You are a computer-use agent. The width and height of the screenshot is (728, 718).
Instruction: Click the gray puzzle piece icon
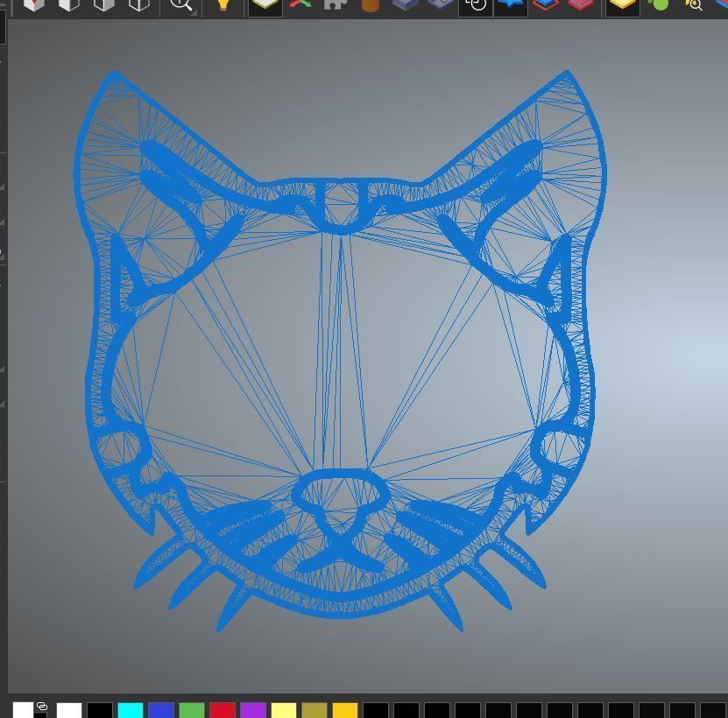[x=336, y=4]
